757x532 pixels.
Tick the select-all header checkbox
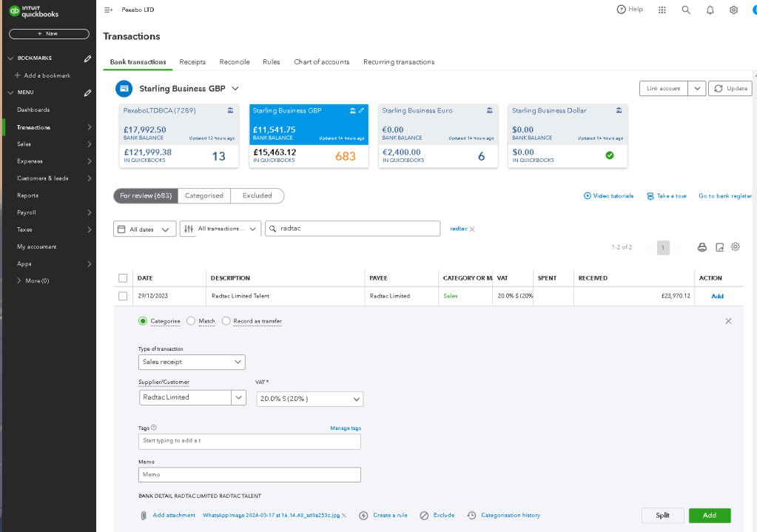(x=123, y=278)
